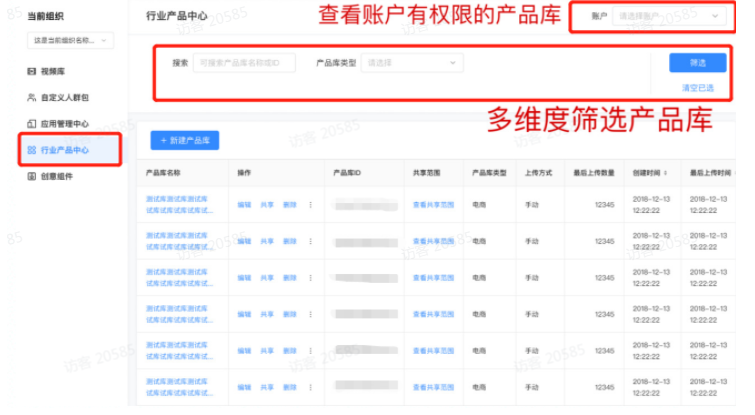Click the 创意组件 sidebar icon
Viewport: 755px width, 415px height.
coord(32,176)
